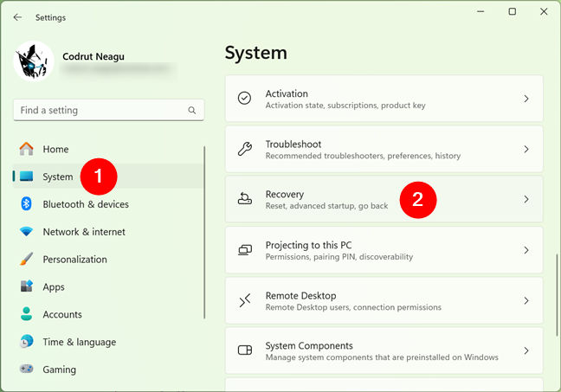Click the Network Wi-Fi icon

(x=27, y=231)
